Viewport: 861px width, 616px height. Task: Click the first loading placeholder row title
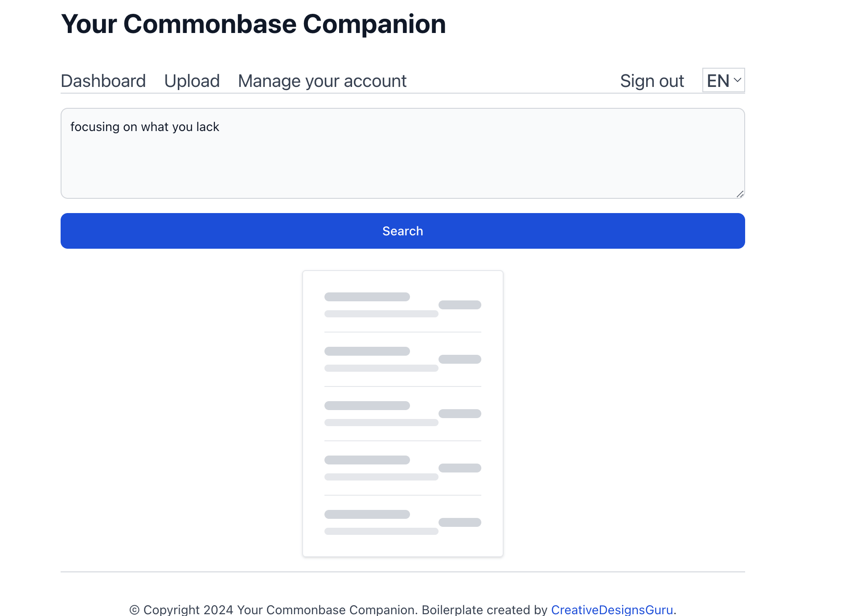coord(367,297)
